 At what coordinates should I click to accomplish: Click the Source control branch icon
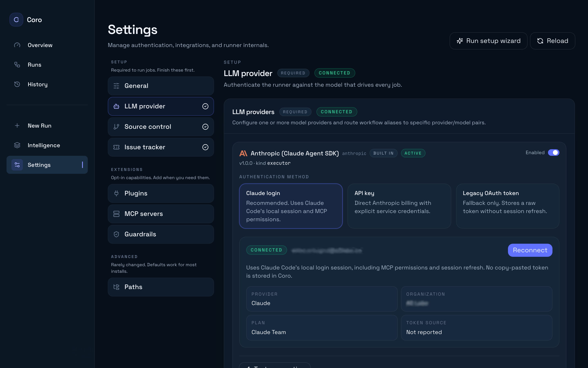point(116,127)
